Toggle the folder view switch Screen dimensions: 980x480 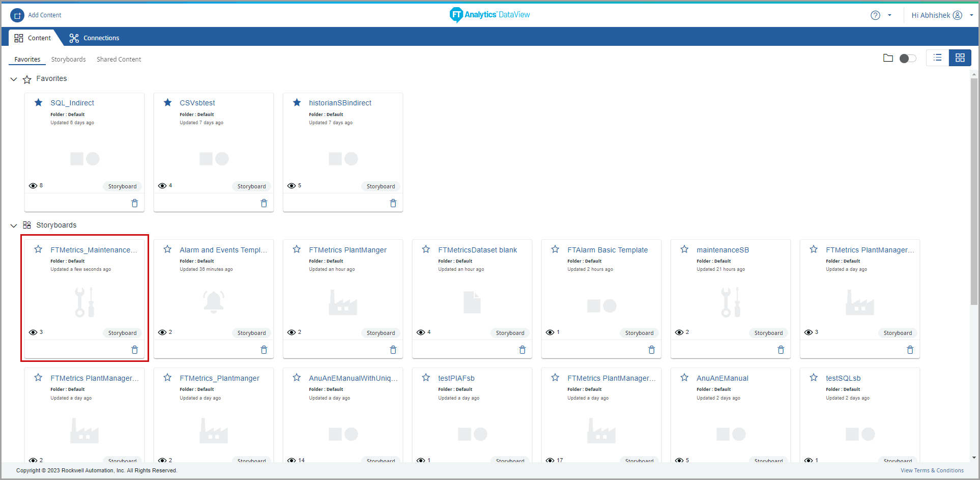908,59
